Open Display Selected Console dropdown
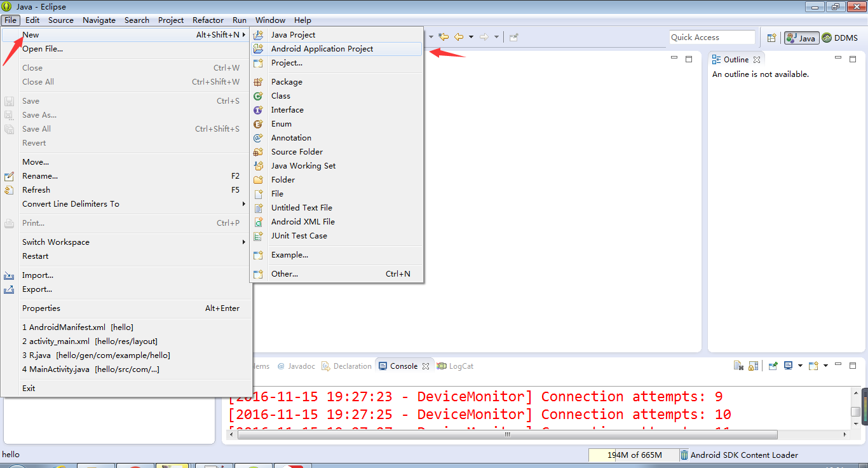The width and height of the screenshot is (868, 468). coord(800,366)
